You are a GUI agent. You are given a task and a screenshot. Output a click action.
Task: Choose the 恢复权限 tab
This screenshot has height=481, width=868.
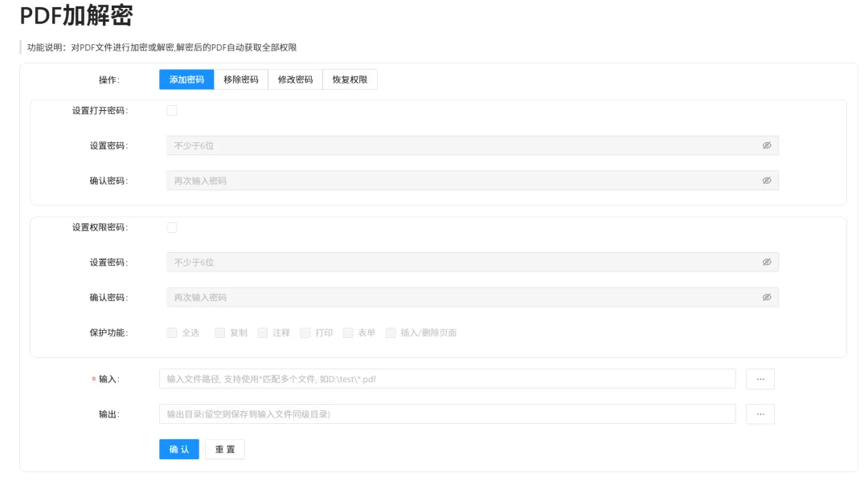click(350, 79)
